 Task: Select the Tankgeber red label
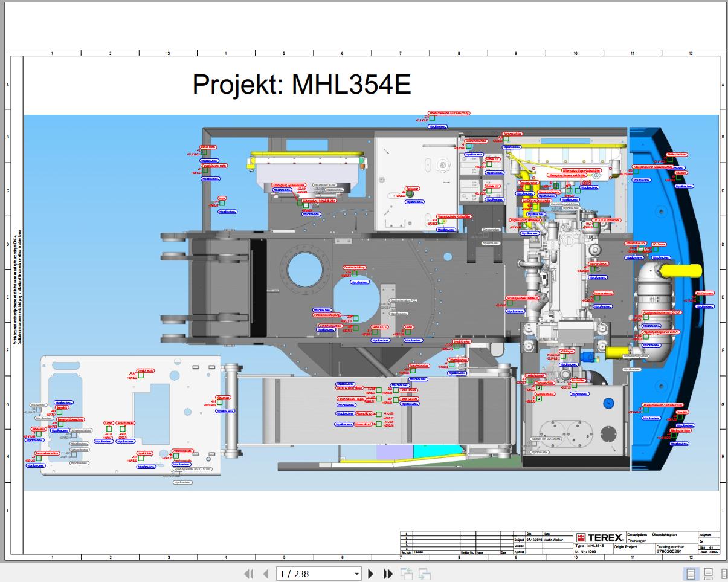[x=413, y=189]
